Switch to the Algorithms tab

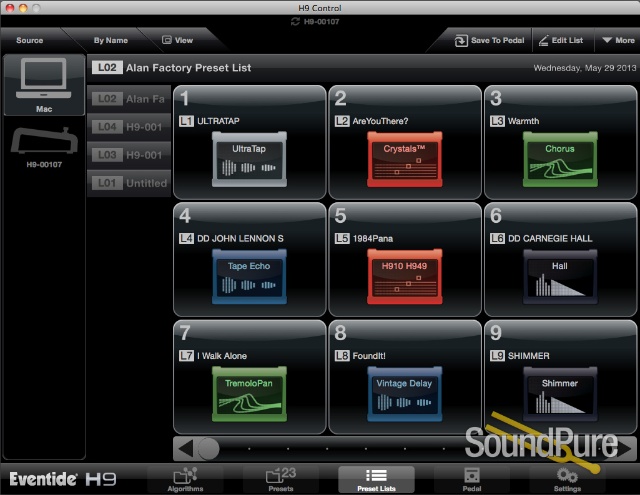[x=185, y=479]
